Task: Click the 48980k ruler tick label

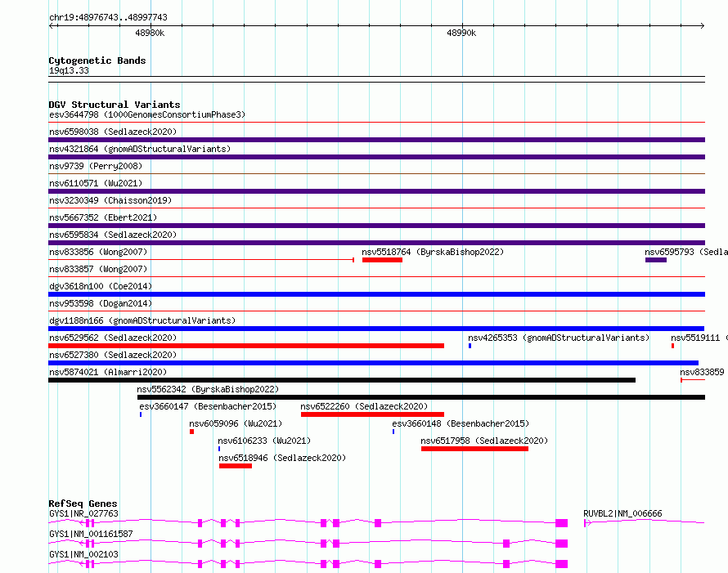Action: [x=150, y=33]
